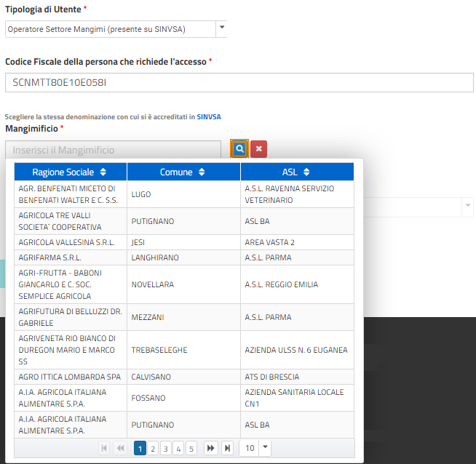Click Comune column header
Screen dimensions: 476x464
(x=183, y=172)
